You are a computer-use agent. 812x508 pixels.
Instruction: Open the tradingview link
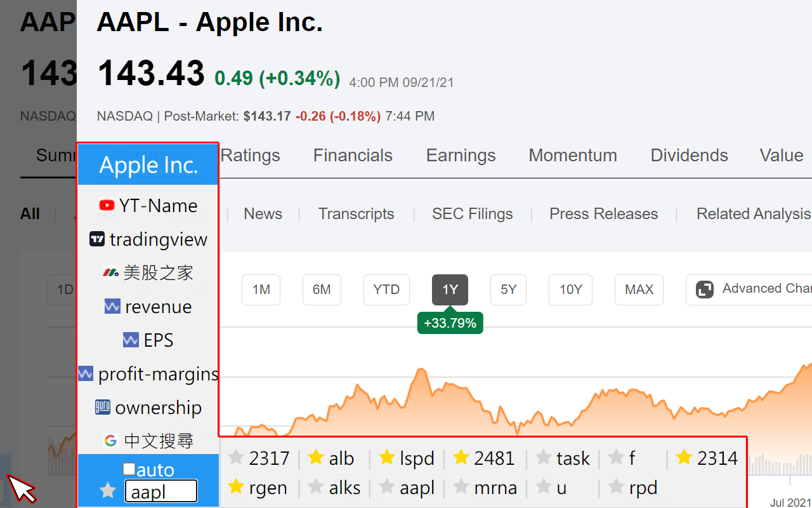(x=159, y=239)
